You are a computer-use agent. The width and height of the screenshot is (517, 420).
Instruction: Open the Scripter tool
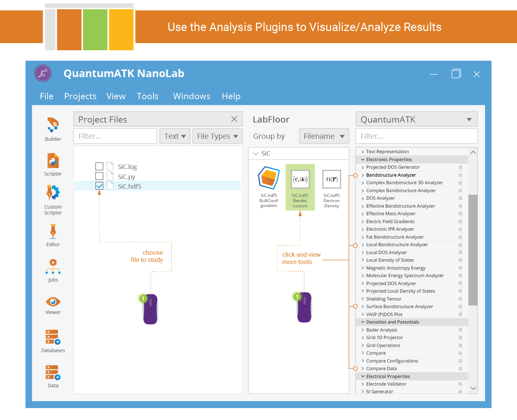click(53, 165)
